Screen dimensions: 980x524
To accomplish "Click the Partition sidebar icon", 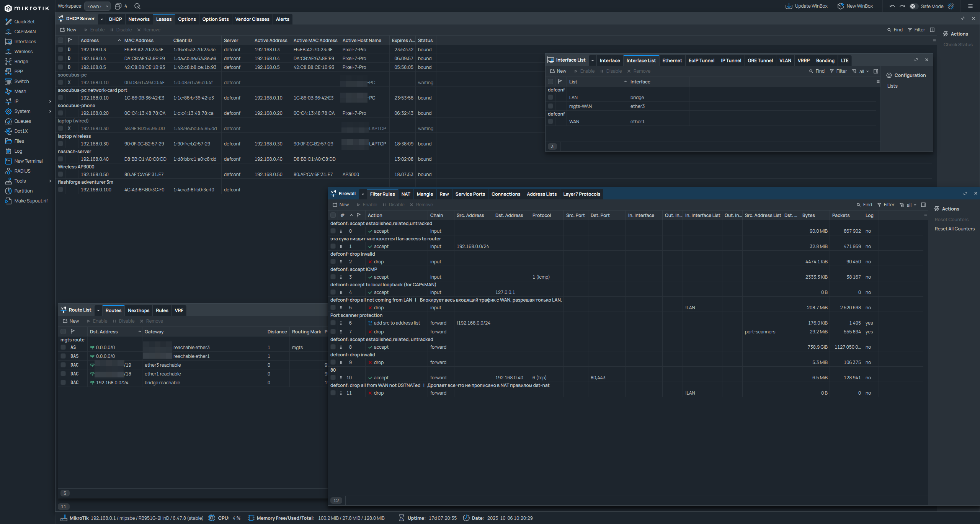I will [8, 191].
